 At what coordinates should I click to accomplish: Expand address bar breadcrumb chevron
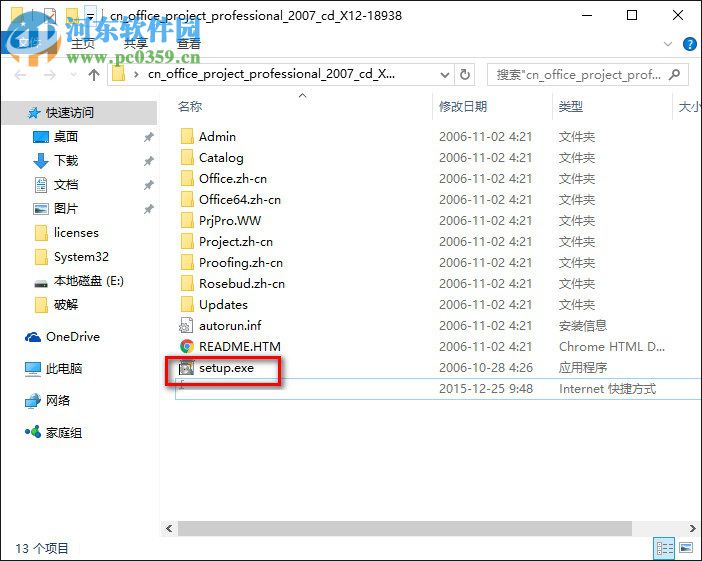coord(136,74)
